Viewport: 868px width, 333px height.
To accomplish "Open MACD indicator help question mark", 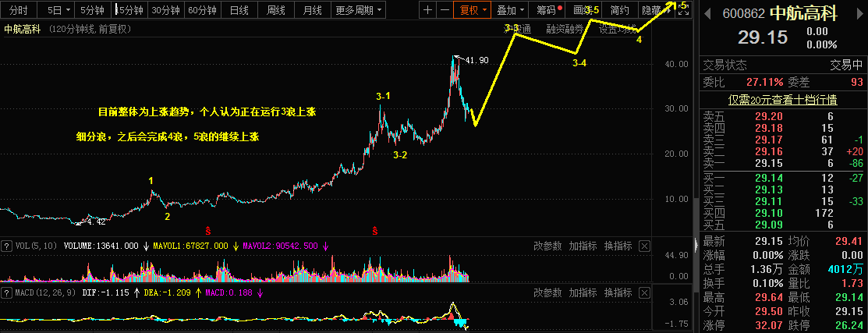I will pyautogui.click(x=7, y=292).
